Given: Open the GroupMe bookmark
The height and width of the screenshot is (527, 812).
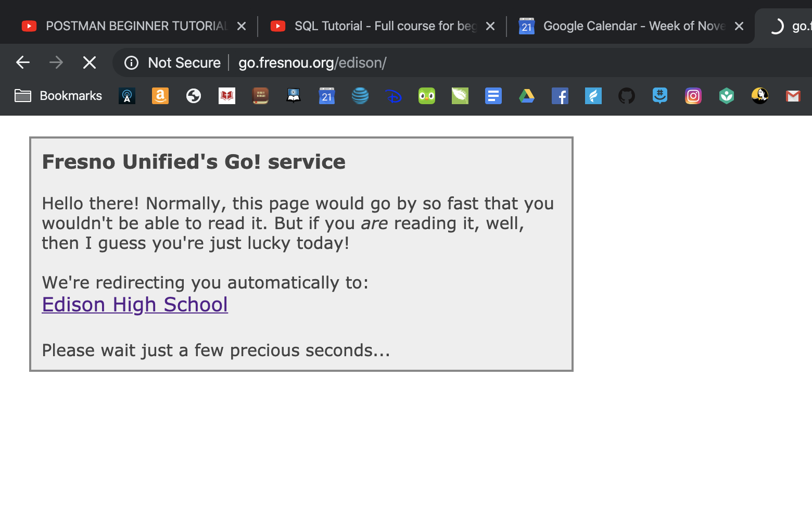Looking at the screenshot, I should pos(659,96).
